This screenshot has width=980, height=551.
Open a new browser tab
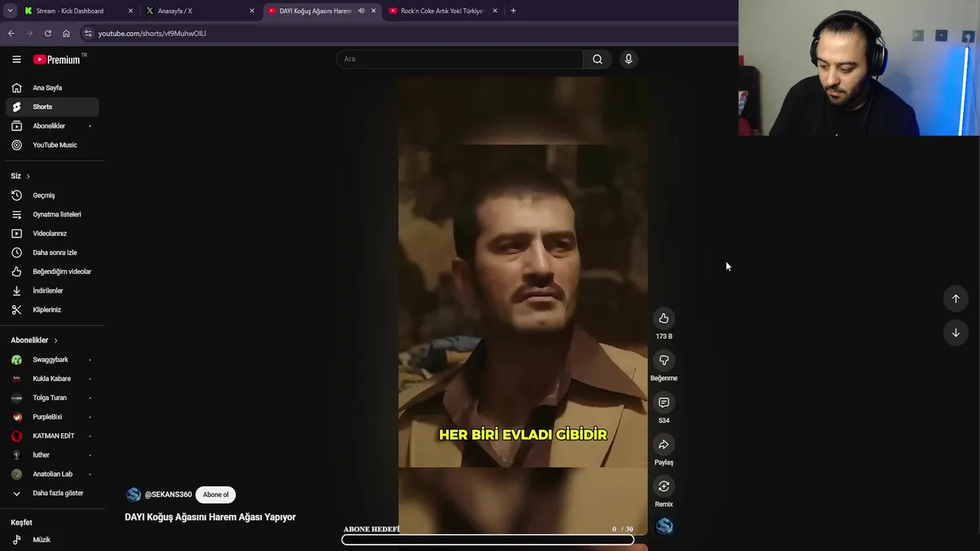[513, 11]
